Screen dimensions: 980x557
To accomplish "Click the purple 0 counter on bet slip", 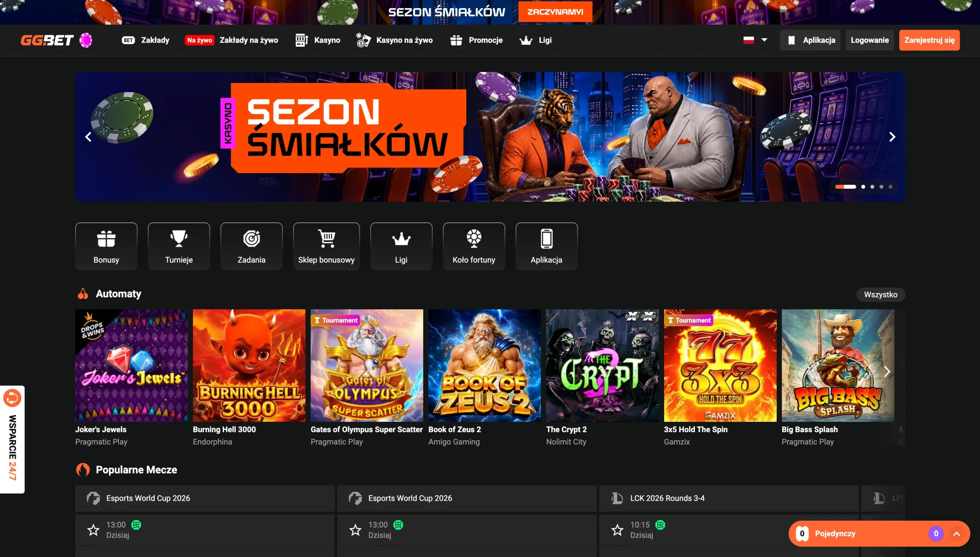I will [936, 534].
